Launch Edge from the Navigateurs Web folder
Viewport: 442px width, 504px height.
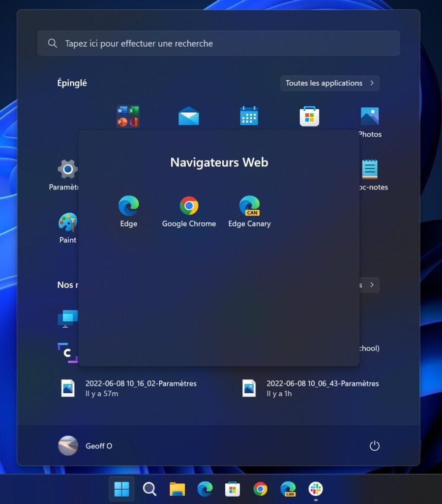[129, 211]
